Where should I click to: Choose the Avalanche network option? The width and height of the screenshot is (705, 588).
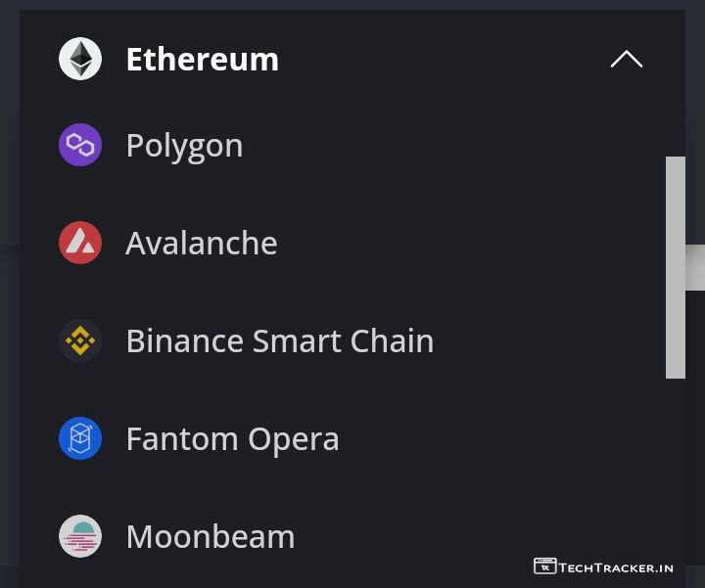(202, 243)
